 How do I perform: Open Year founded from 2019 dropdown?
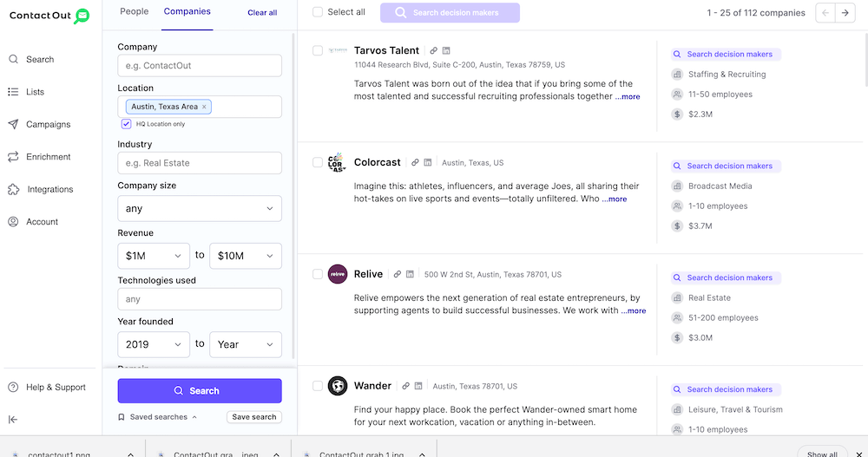click(x=154, y=344)
